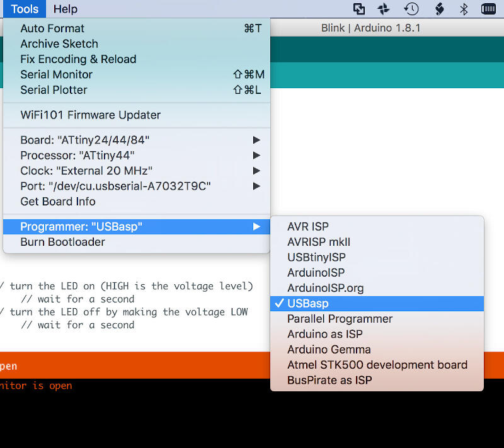Click Burn Bootloader

(137, 242)
